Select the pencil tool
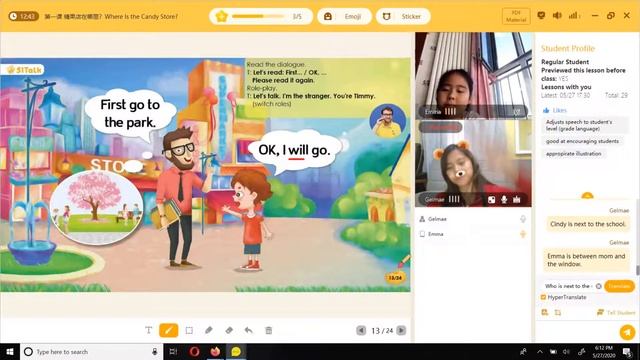The height and width of the screenshot is (360, 640). (x=209, y=330)
